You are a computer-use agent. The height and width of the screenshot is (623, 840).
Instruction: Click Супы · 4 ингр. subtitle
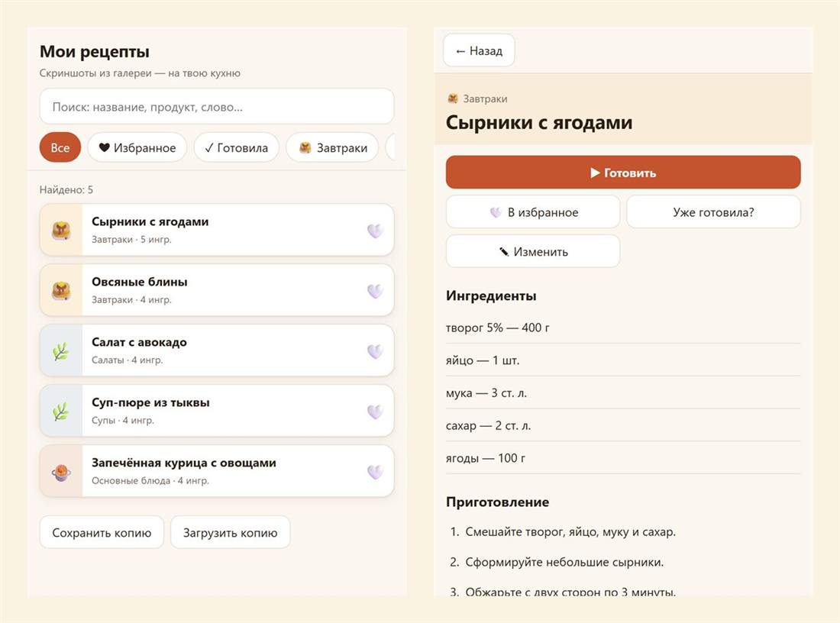123,421
